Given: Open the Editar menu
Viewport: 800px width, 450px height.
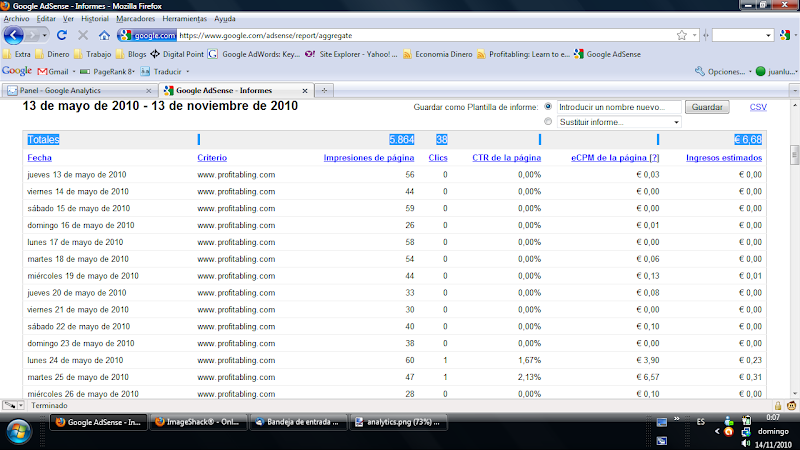Looking at the screenshot, I should click(46, 18).
